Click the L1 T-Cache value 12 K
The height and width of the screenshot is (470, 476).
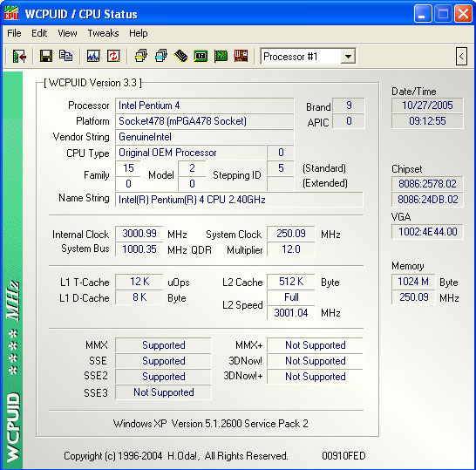[139, 282]
